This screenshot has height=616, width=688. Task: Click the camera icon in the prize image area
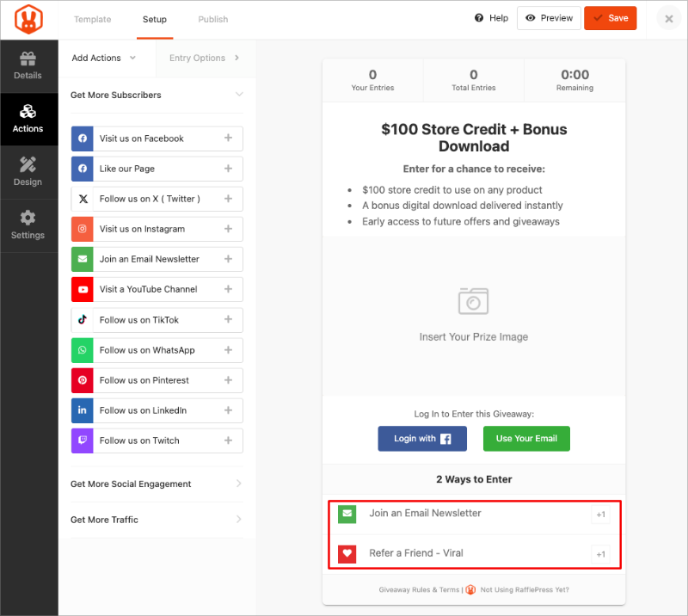coord(474,302)
